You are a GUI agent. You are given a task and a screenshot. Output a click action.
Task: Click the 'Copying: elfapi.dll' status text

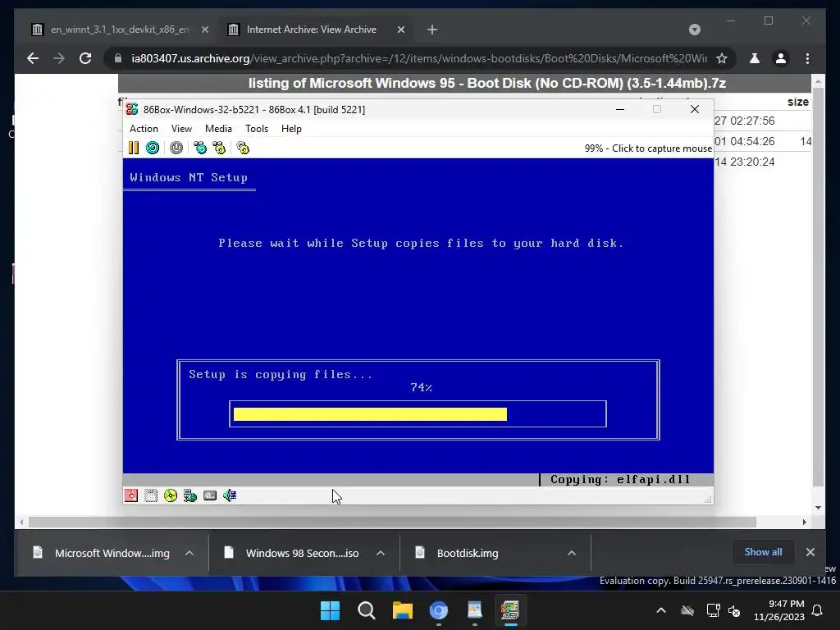pos(620,479)
